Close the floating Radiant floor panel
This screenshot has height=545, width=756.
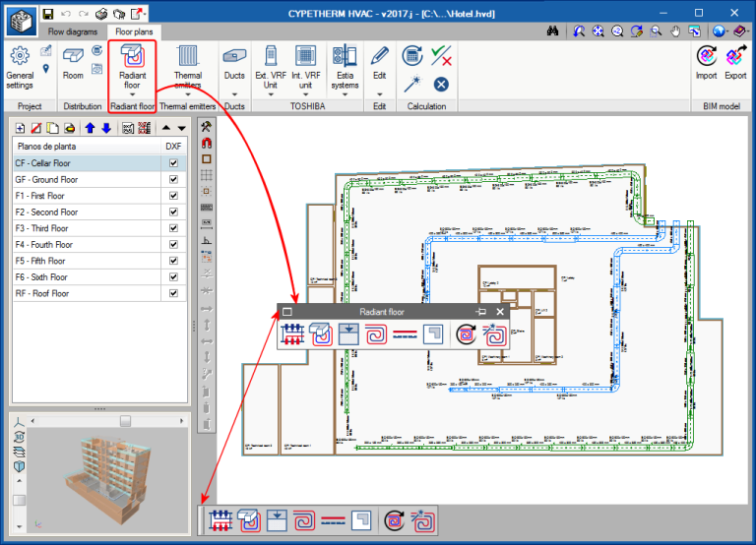[500, 312]
